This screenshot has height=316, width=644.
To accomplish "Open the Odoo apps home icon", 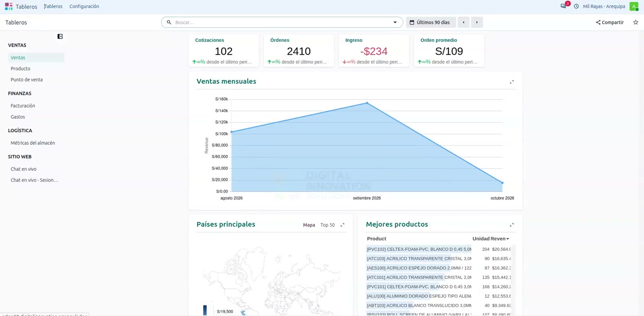I will (x=8, y=6).
